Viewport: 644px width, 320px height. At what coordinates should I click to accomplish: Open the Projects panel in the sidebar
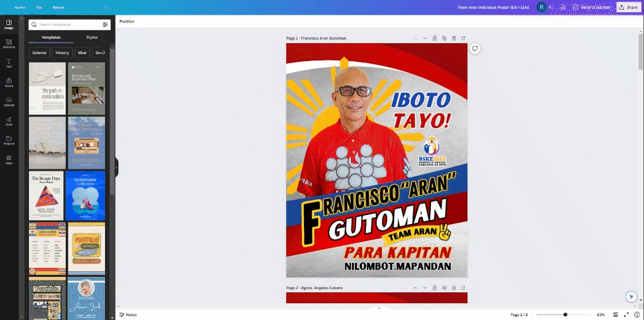click(x=9, y=140)
